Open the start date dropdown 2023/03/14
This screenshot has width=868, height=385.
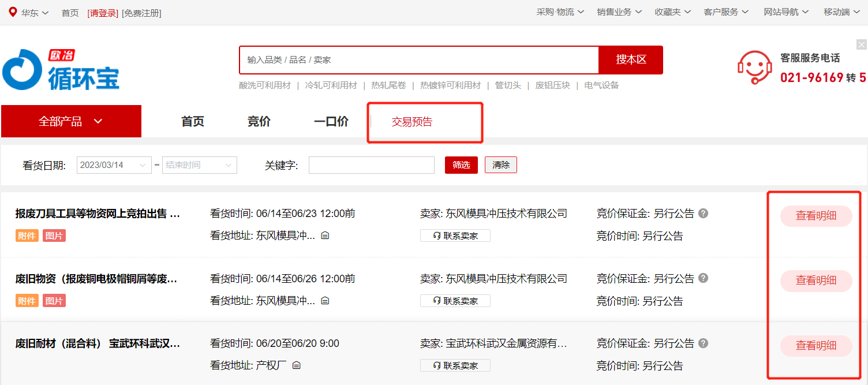tap(114, 165)
